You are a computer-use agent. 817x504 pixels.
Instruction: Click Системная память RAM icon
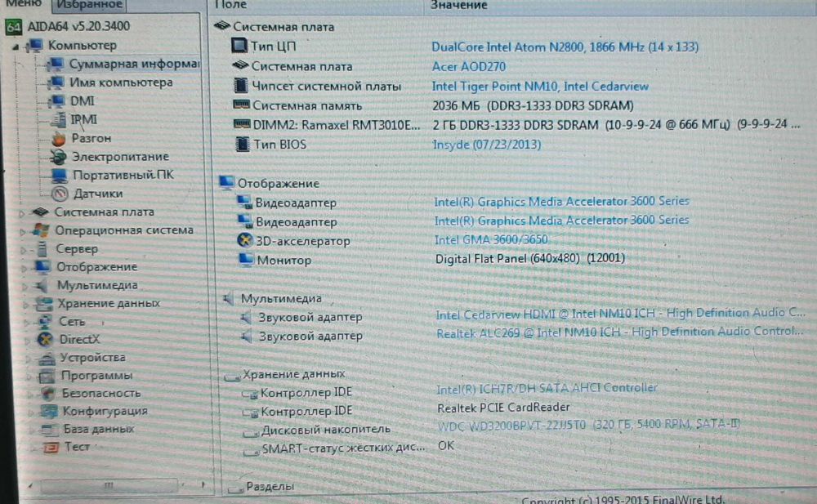[x=241, y=105]
